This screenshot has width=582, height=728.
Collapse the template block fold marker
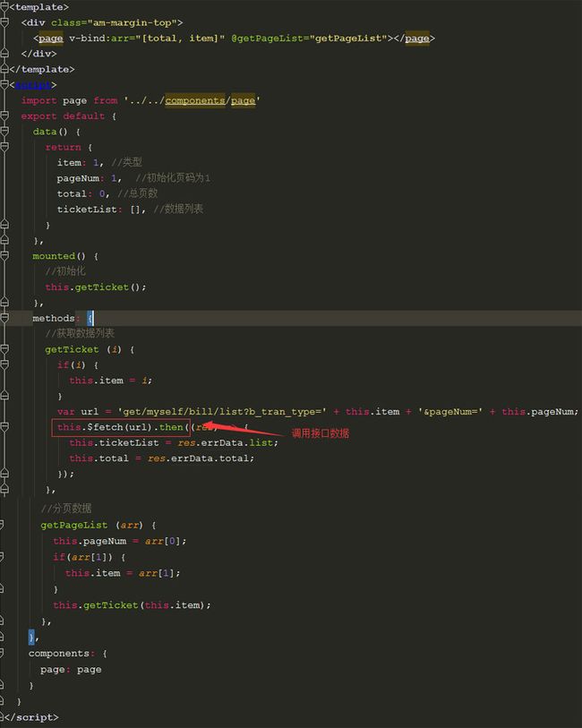tap(4, 7)
